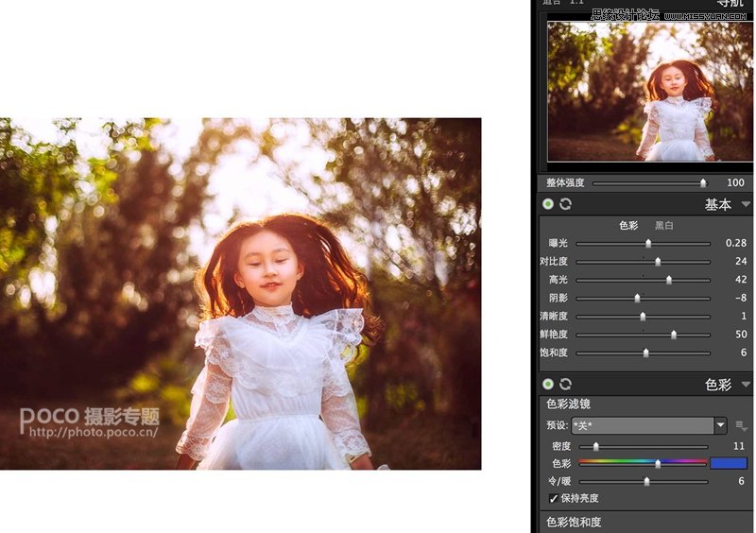Toggle the 基本 panel enable circle
This screenshot has width=756, height=533.
548,204
